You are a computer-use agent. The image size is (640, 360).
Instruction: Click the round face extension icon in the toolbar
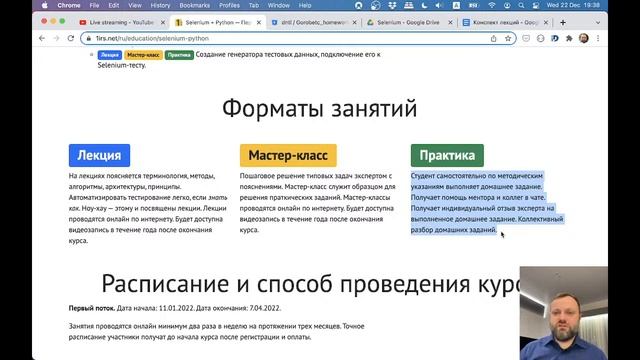coord(540,38)
